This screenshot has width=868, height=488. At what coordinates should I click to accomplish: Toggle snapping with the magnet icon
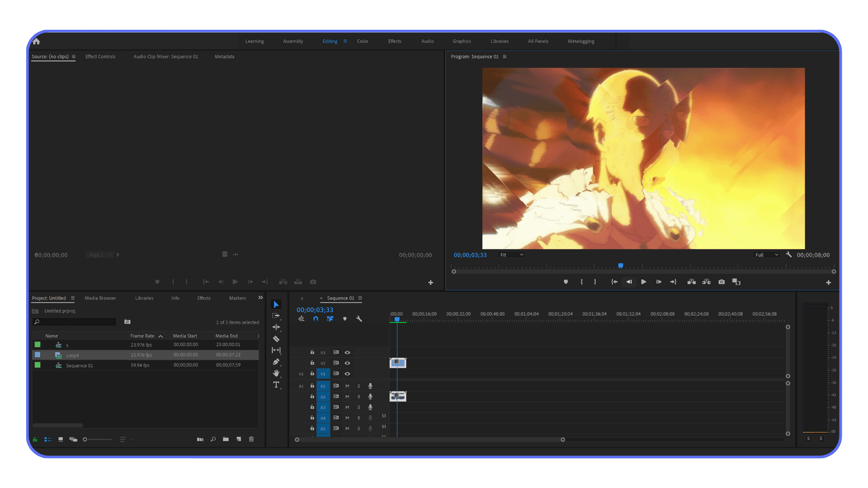pyautogui.click(x=316, y=319)
